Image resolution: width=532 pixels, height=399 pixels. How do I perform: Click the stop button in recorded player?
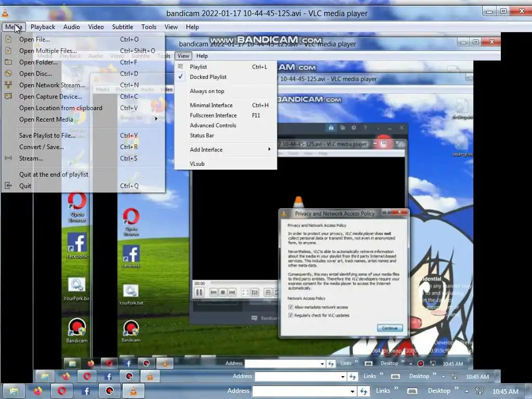tap(222, 292)
